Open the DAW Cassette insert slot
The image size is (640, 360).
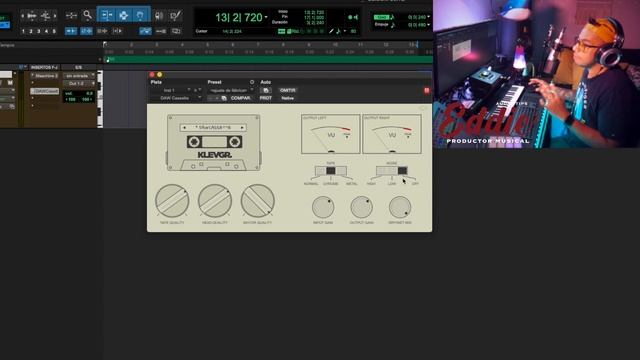coord(45,91)
